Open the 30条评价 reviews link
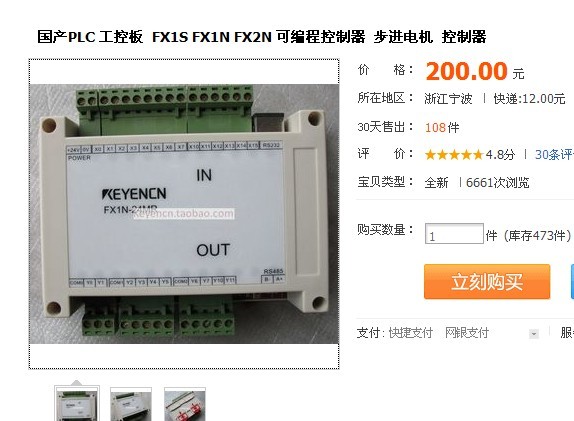Viewport: 574px width, 421px height. [x=554, y=154]
